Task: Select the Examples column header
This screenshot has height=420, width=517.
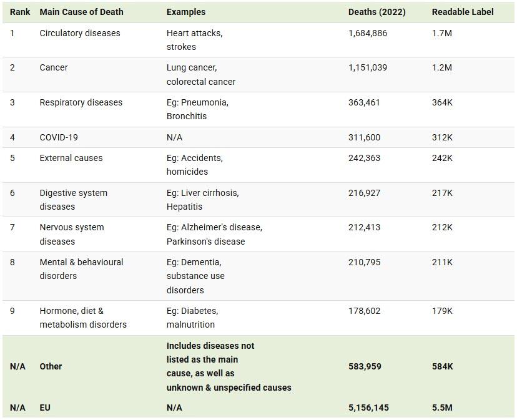Action: [x=186, y=12]
